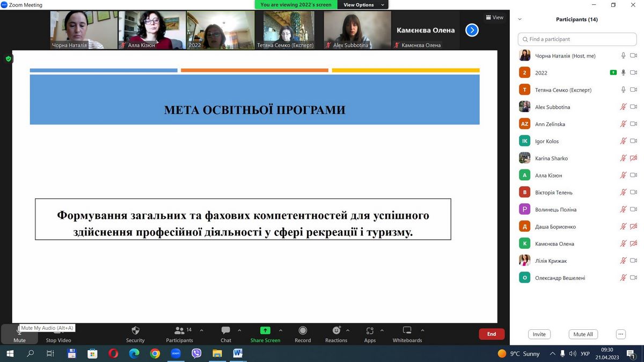
Task: Open the more options ellipsis in Participants
Action: click(x=621, y=334)
